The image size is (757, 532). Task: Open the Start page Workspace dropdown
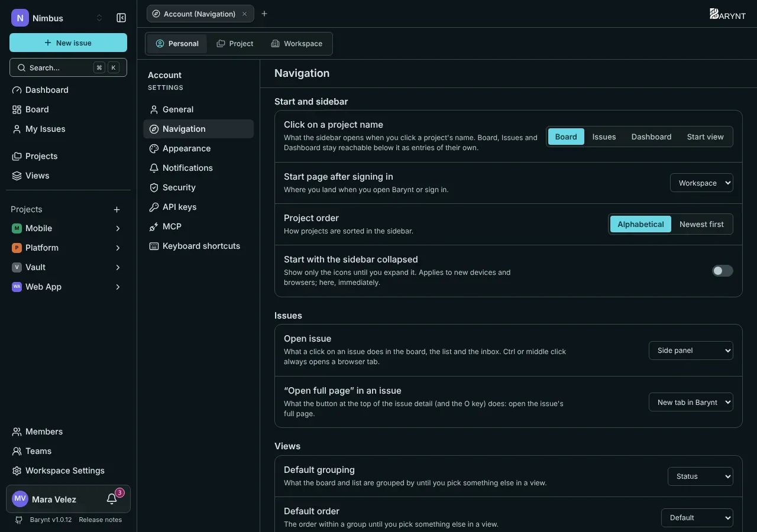701,183
